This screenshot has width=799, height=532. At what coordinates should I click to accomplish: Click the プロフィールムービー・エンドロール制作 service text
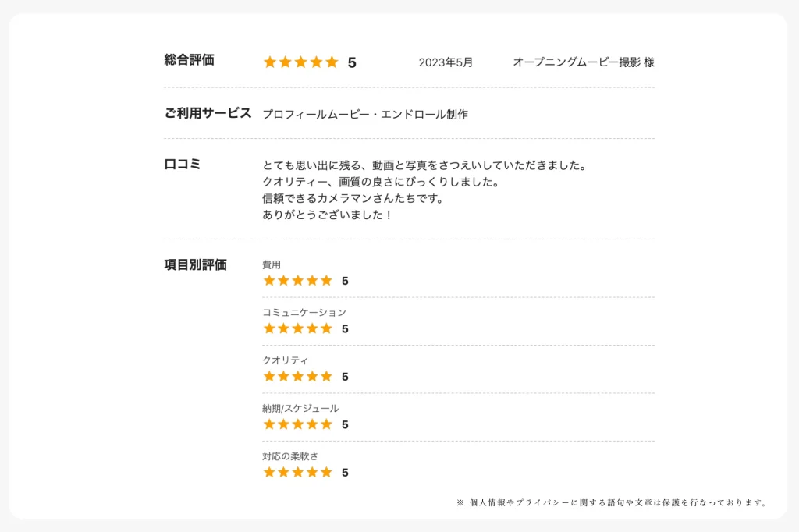pyautogui.click(x=365, y=114)
